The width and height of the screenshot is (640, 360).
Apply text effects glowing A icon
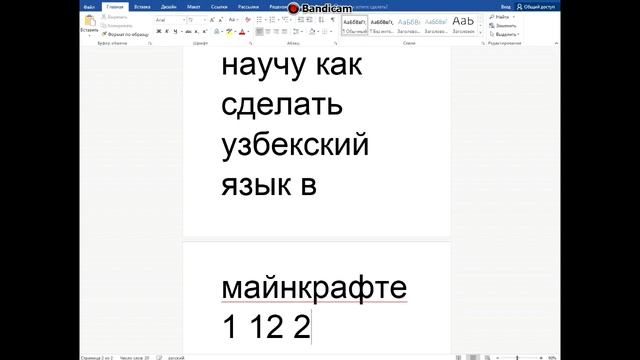click(216, 31)
